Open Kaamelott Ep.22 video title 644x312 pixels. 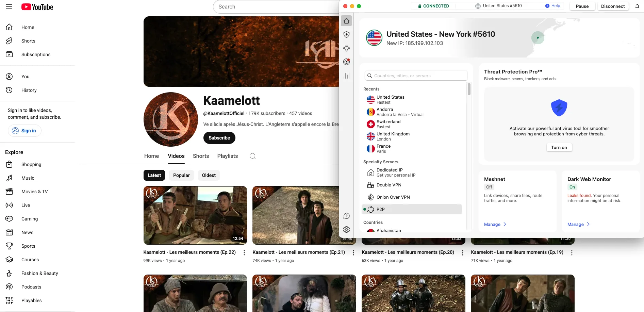(189, 252)
